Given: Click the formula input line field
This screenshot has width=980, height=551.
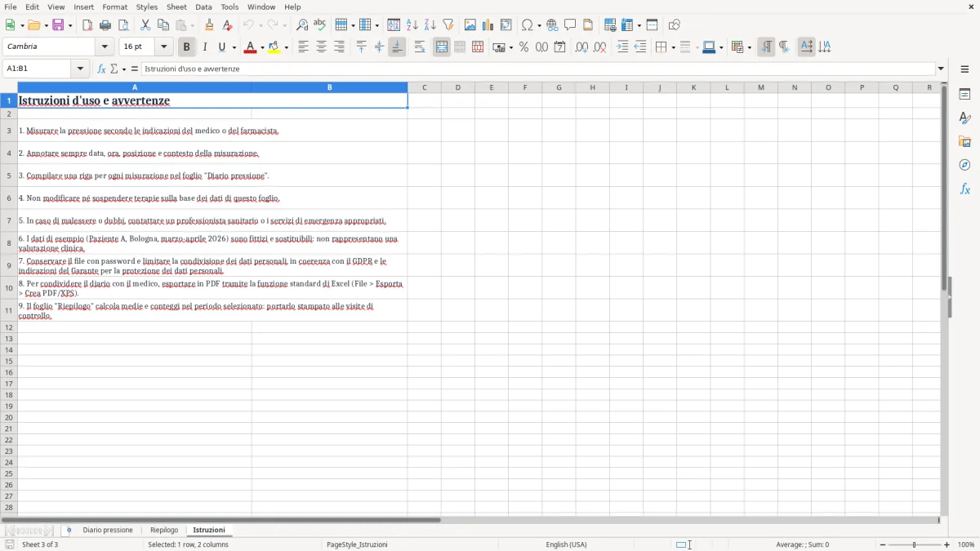Looking at the screenshot, I should point(537,69).
